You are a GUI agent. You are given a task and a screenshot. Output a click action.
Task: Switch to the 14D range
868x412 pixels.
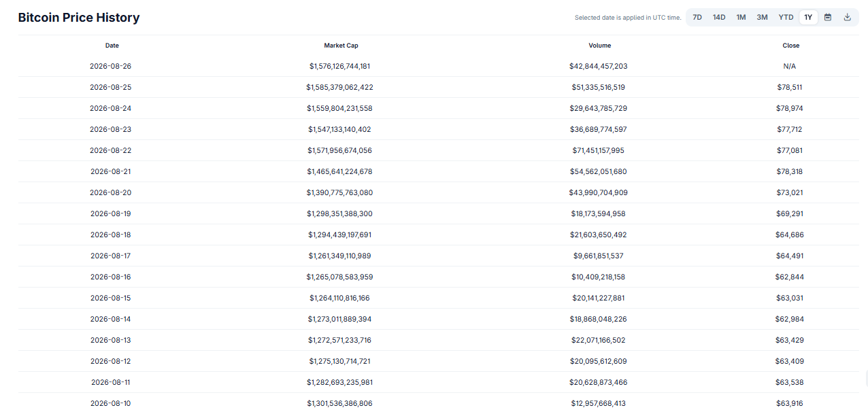(719, 17)
